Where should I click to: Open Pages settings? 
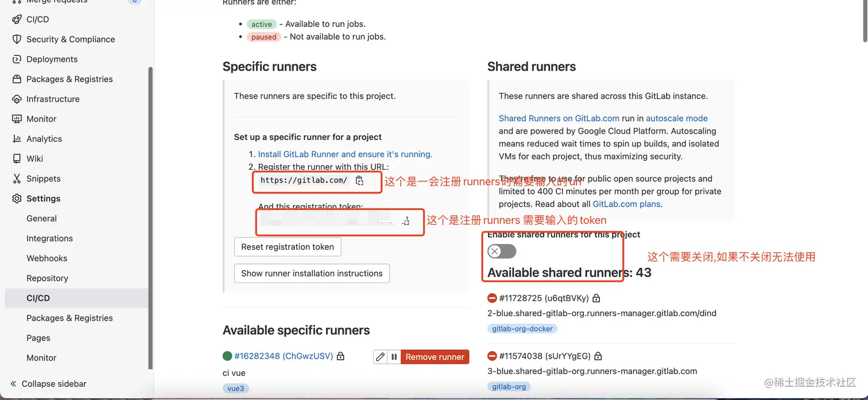click(38, 338)
